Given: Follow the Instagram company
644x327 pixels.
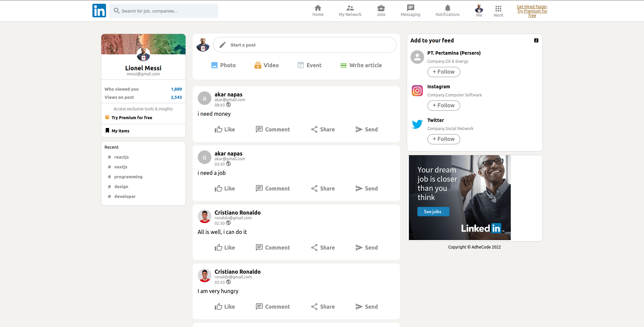Looking at the screenshot, I should [x=443, y=106].
